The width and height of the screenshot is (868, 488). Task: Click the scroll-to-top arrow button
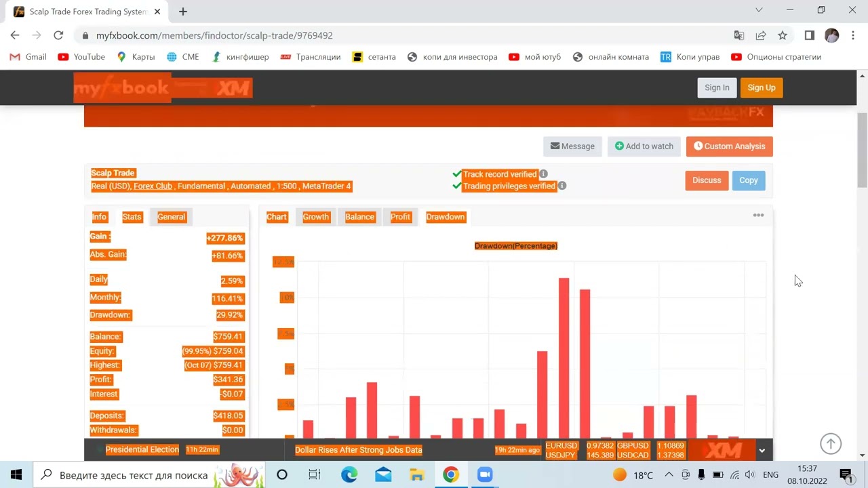[831, 443]
